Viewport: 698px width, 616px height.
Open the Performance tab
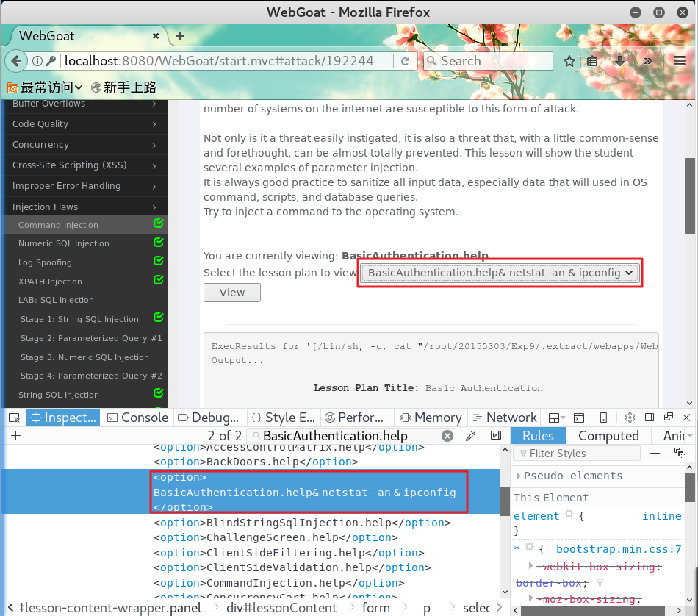point(356,418)
